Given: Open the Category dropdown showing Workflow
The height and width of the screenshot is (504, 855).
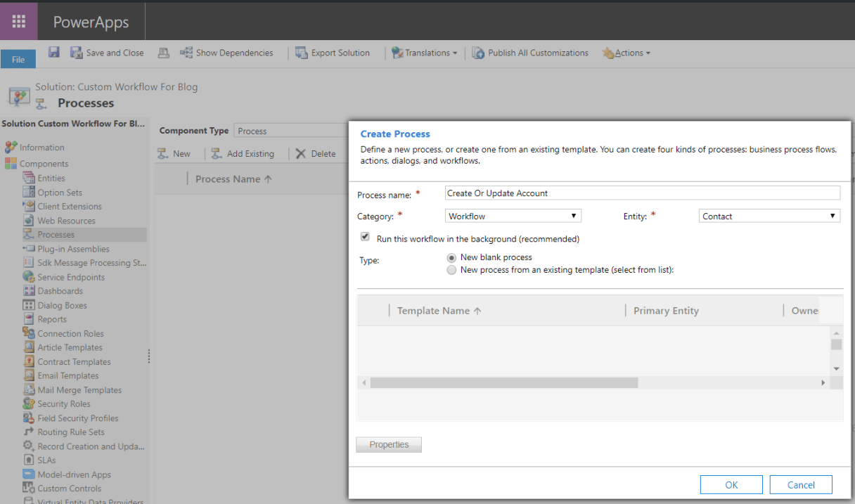Looking at the screenshot, I should [513, 216].
